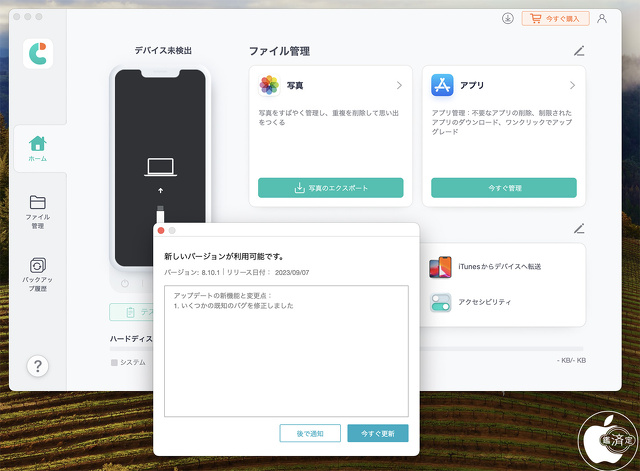This screenshot has height=471, width=640.
Task: Click the download icon in top bar
Action: point(507,18)
